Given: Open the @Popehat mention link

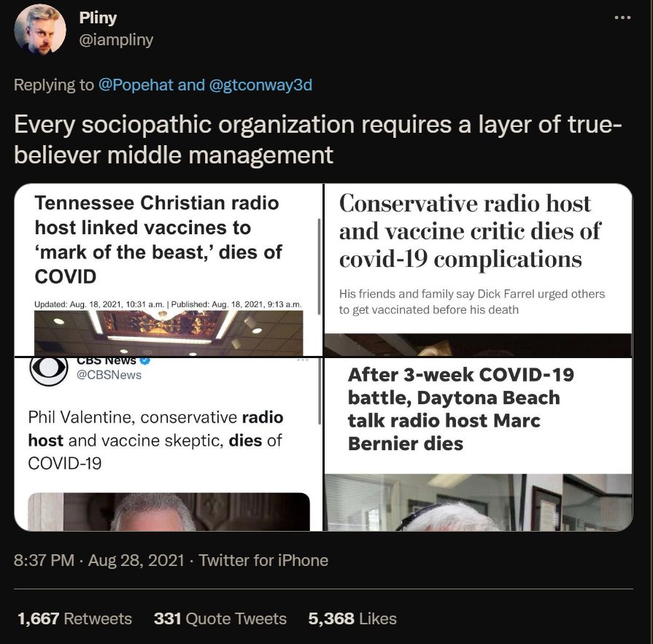Looking at the screenshot, I should tap(136, 85).
